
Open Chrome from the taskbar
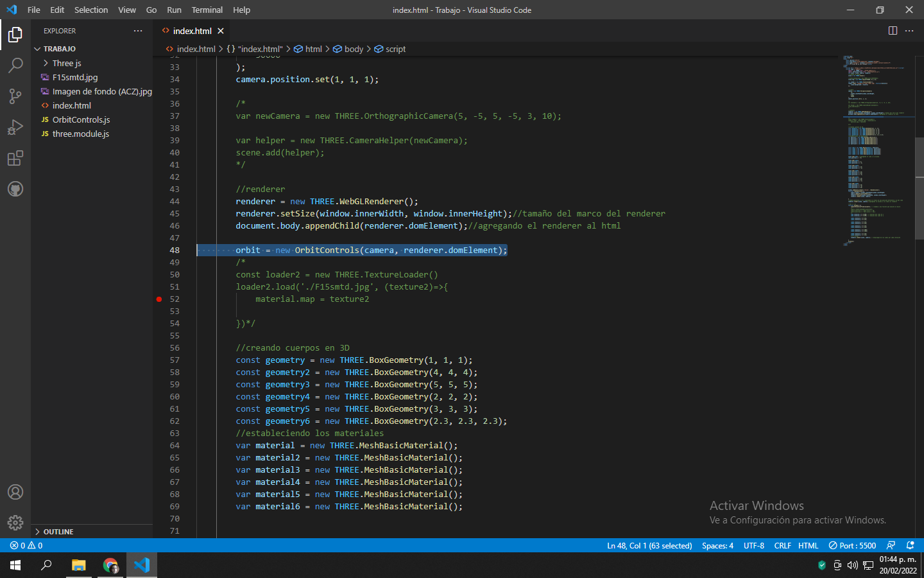click(x=110, y=565)
